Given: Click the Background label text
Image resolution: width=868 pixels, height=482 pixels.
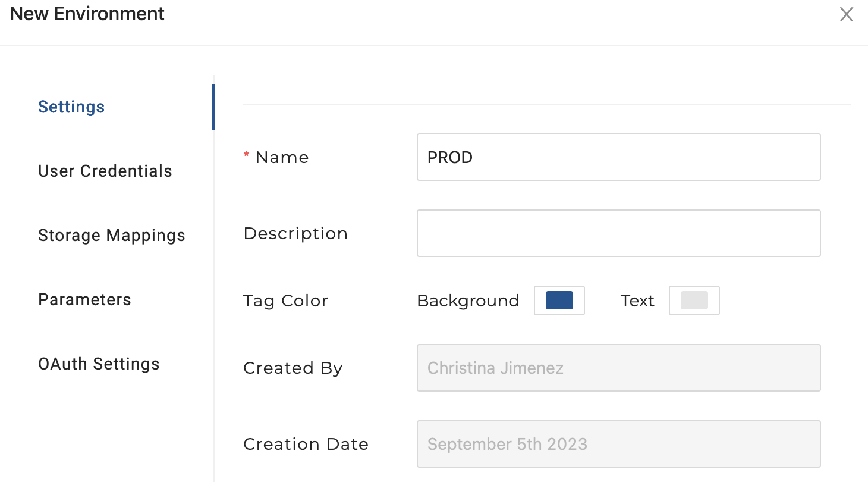Looking at the screenshot, I should 468,301.
